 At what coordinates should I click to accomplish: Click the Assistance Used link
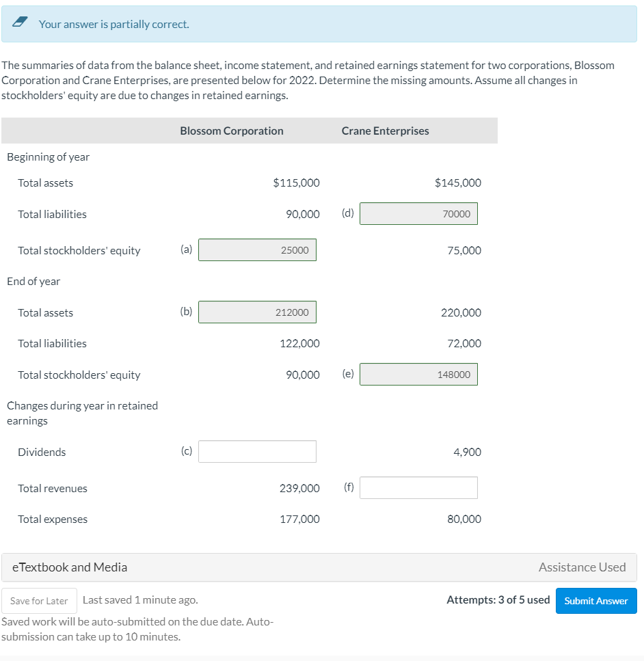pos(581,567)
